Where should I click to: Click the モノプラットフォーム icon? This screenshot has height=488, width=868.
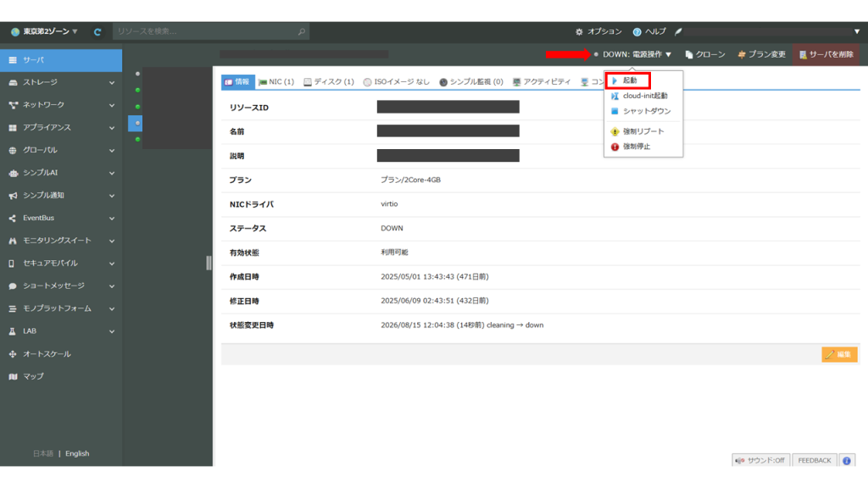click(x=12, y=308)
